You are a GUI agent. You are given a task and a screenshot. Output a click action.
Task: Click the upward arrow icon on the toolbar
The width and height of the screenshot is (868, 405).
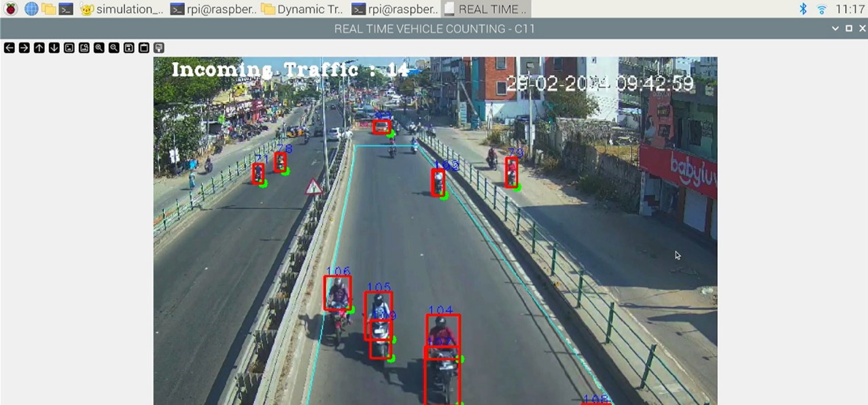39,48
